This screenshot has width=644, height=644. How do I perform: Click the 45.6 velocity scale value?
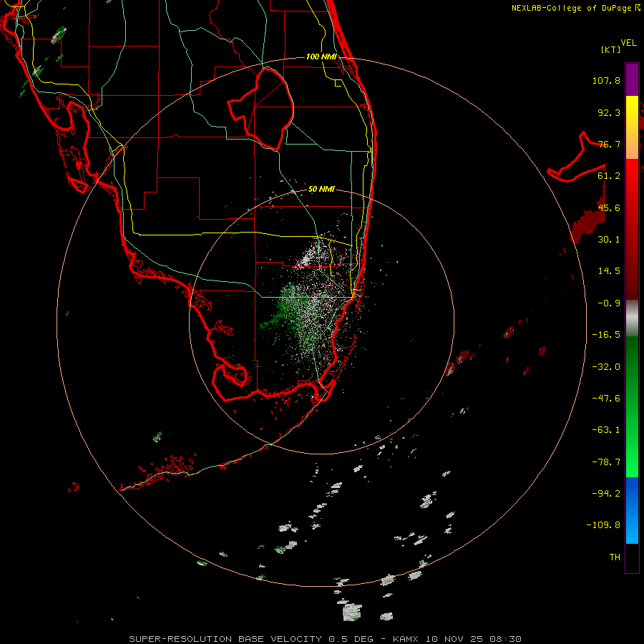point(609,208)
